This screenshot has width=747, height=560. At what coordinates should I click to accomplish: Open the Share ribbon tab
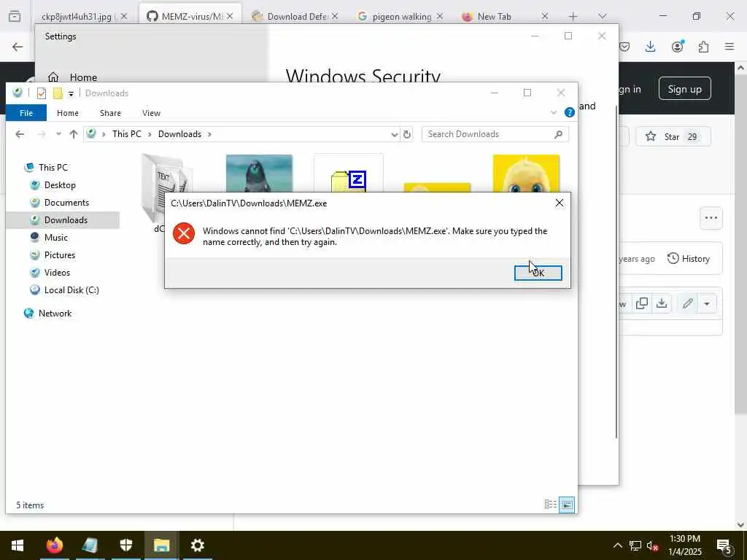[x=110, y=113]
